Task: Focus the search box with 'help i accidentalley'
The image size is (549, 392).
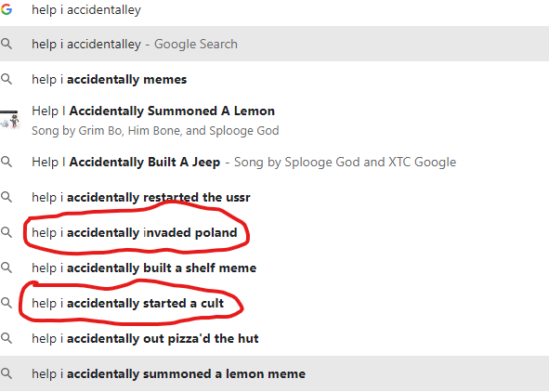Action: [275, 10]
